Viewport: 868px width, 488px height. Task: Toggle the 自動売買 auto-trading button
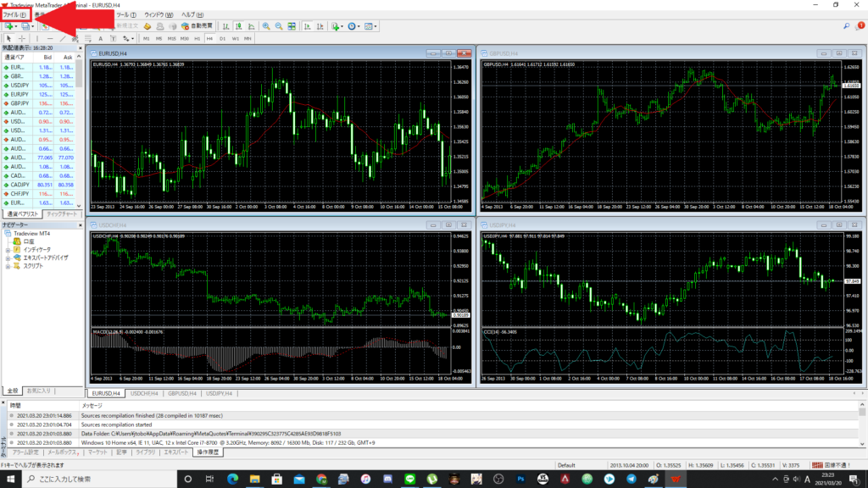tap(197, 26)
